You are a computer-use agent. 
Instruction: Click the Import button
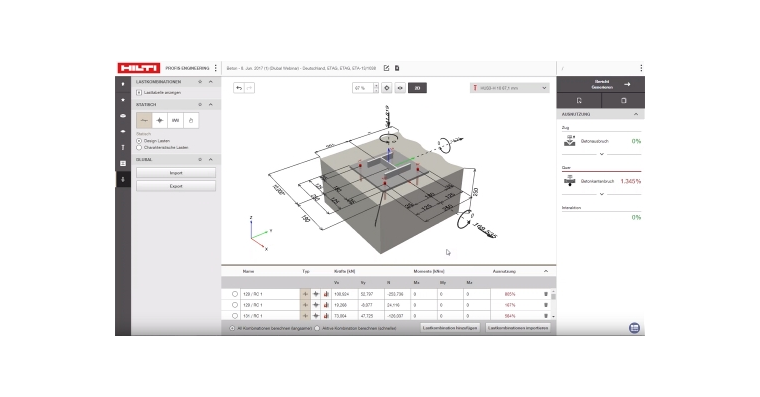(x=176, y=173)
